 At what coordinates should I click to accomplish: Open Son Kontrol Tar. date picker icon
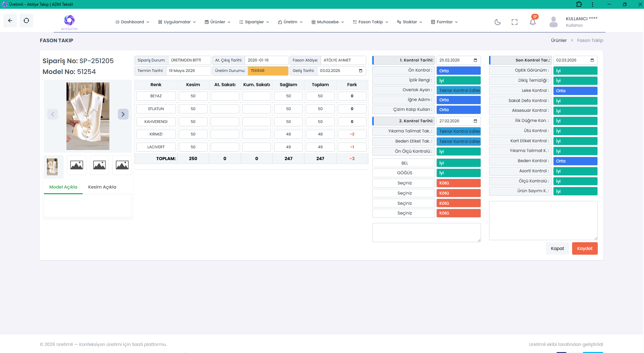point(592,60)
